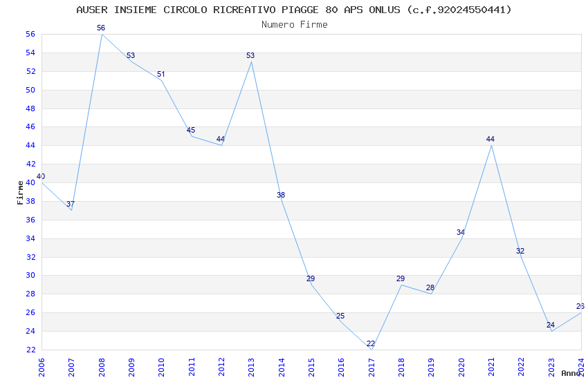The image size is (588, 380).
Task: Click y-axis tick value 54
Action: coord(30,53)
